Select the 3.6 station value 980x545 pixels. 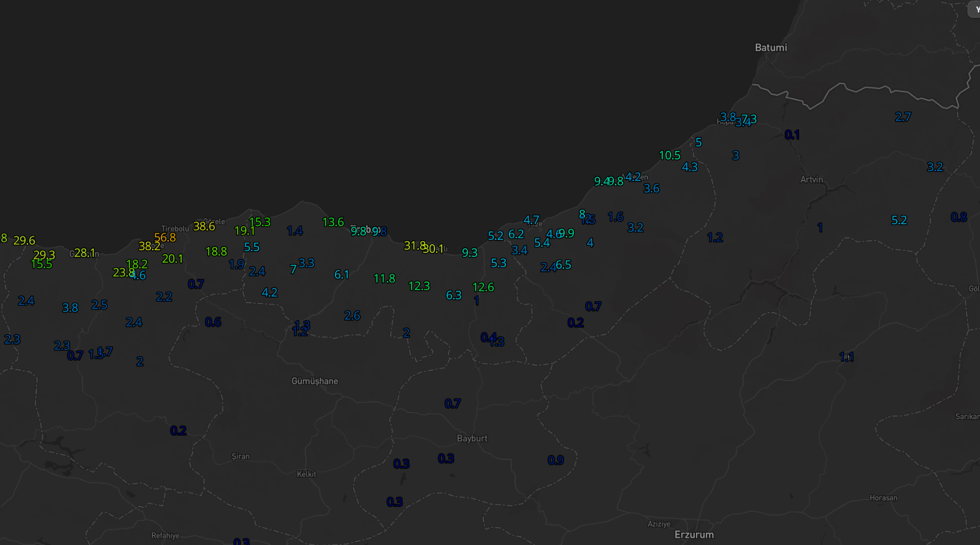(x=652, y=188)
